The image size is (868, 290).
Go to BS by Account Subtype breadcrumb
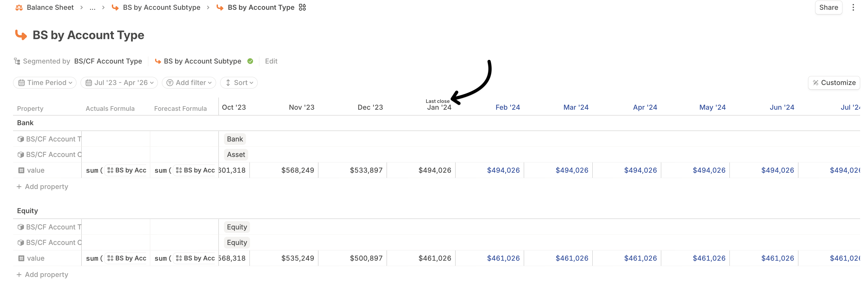click(161, 7)
